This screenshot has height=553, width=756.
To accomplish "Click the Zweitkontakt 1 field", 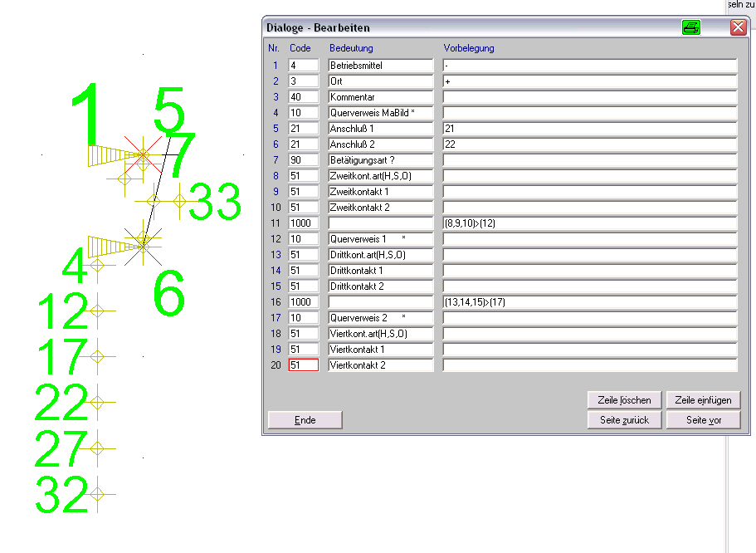I will [381, 192].
